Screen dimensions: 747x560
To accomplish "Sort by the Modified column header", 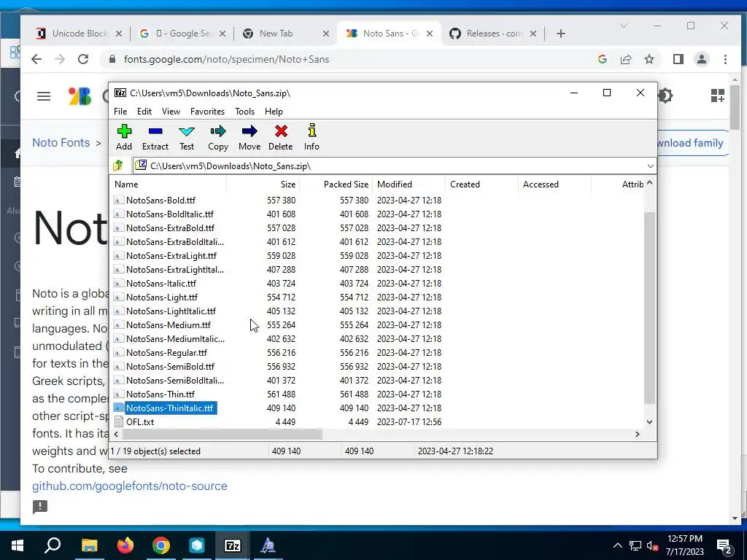I will tap(409, 184).
